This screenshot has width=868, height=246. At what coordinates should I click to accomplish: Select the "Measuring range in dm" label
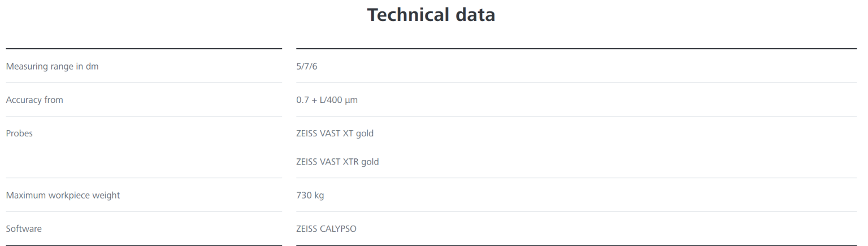coord(48,66)
